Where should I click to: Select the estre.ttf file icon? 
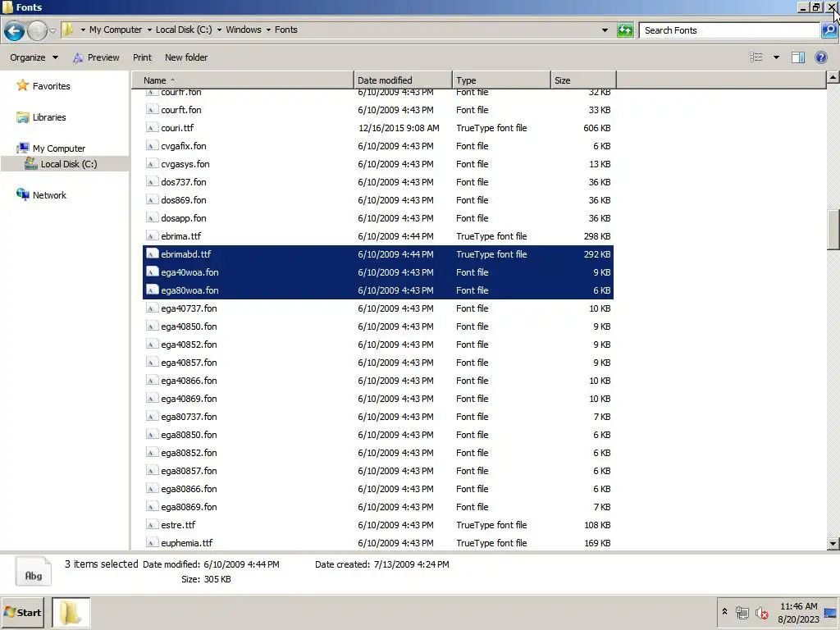pyautogui.click(x=152, y=524)
